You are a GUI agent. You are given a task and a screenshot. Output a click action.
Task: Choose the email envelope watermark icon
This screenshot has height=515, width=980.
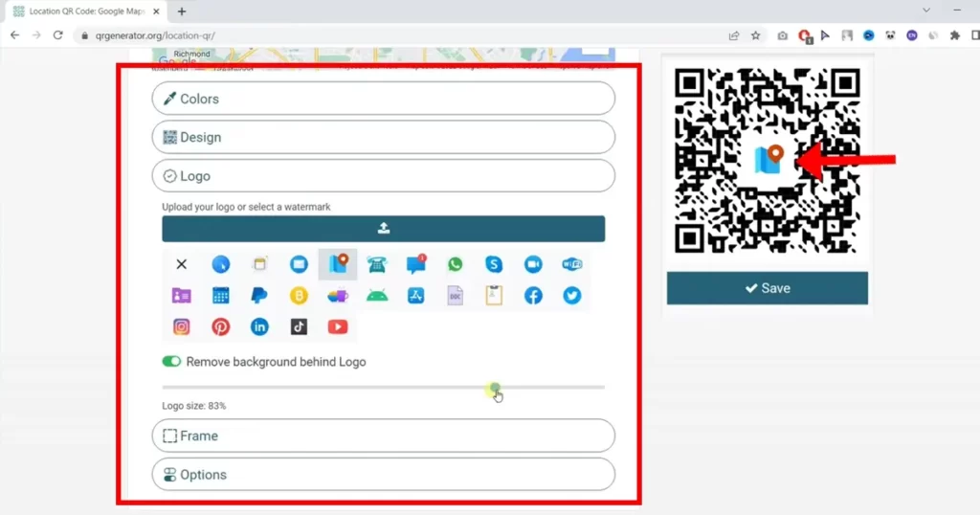click(299, 264)
